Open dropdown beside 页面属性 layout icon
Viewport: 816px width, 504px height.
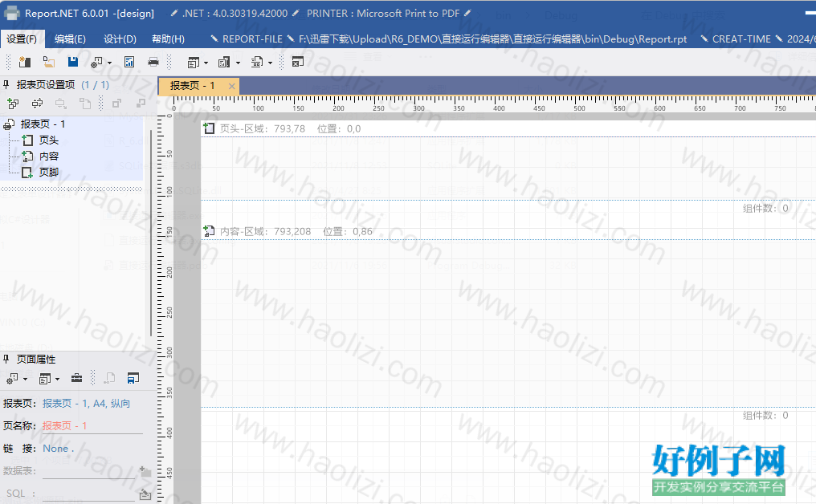pyautogui.click(x=57, y=379)
